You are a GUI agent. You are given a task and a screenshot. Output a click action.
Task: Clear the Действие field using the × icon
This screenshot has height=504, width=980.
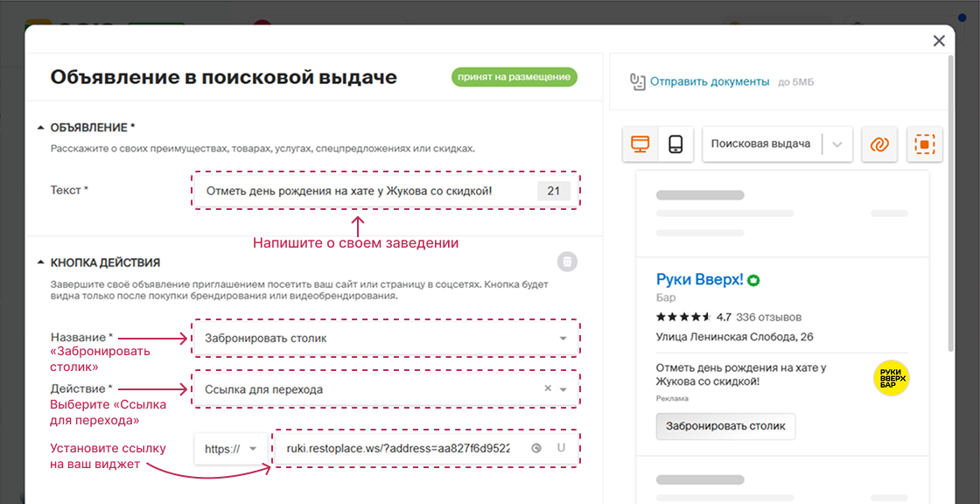[x=547, y=388]
